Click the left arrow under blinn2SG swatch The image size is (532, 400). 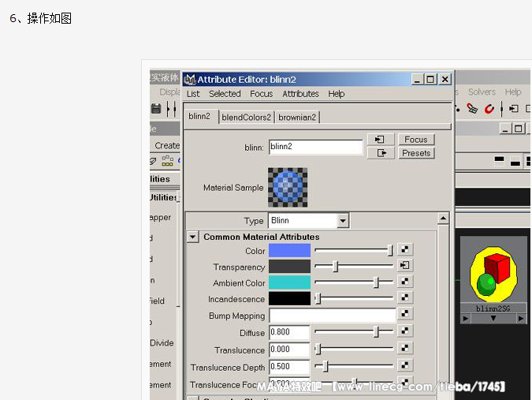[466, 319]
